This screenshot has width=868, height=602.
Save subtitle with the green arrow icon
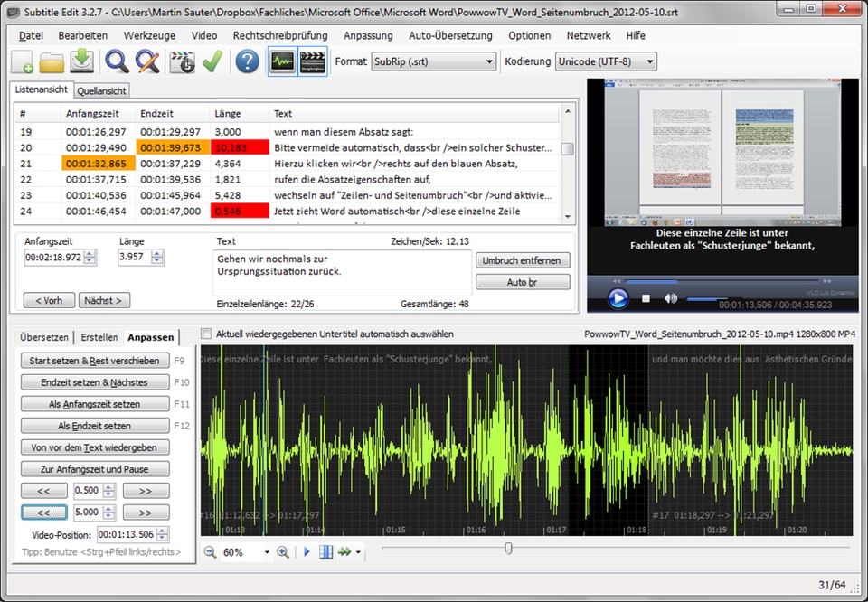point(82,61)
